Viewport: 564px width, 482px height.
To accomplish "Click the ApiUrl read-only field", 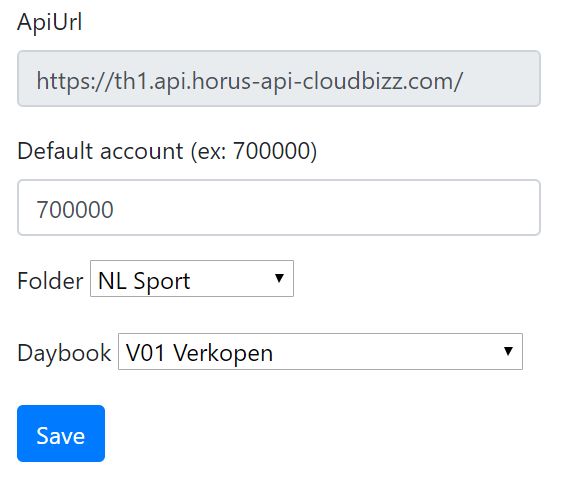I will [279, 78].
